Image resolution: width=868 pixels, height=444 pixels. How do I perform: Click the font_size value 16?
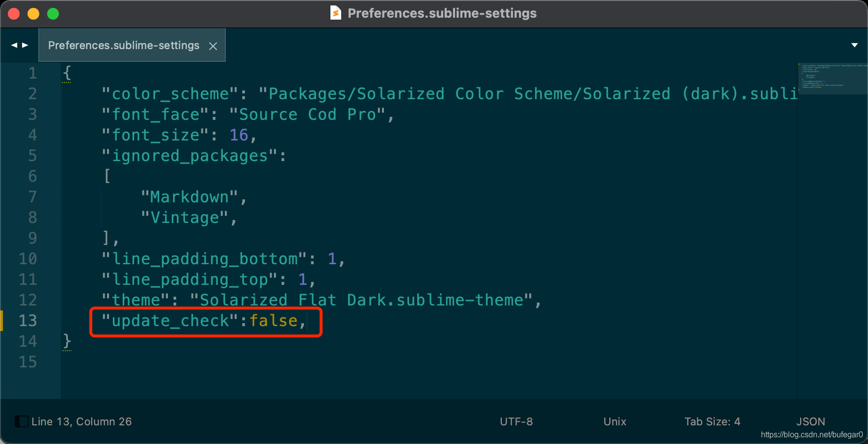239,135
